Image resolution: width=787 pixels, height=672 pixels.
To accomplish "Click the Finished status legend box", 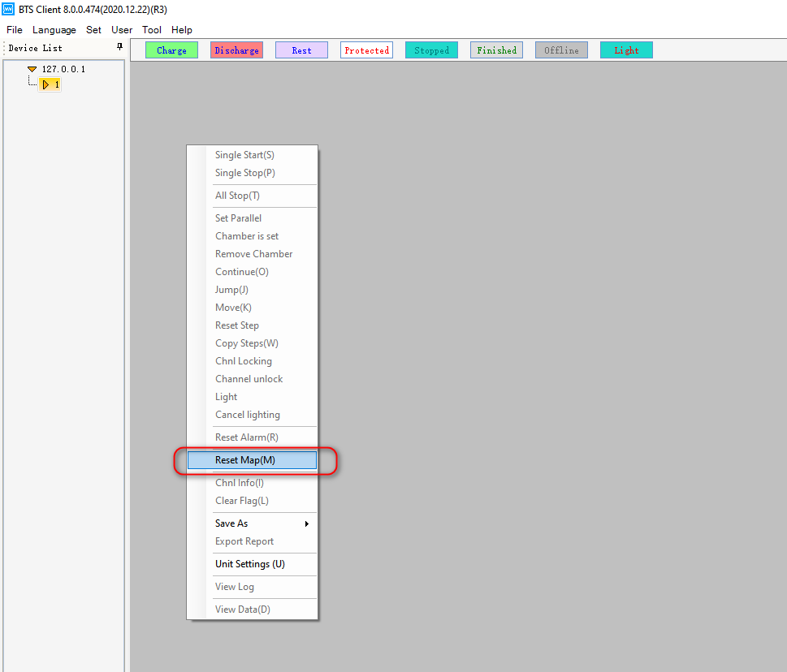I will coord(496,50).
